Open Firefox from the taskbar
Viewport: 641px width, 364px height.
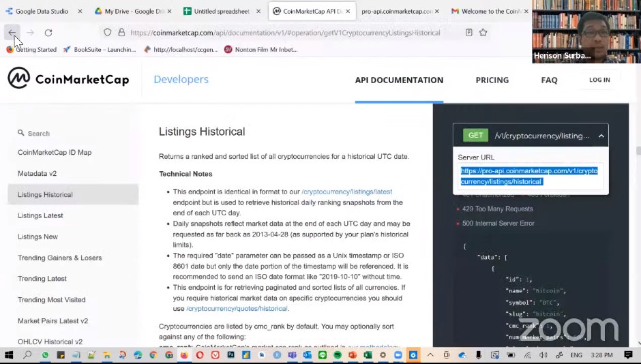(184, 355)
